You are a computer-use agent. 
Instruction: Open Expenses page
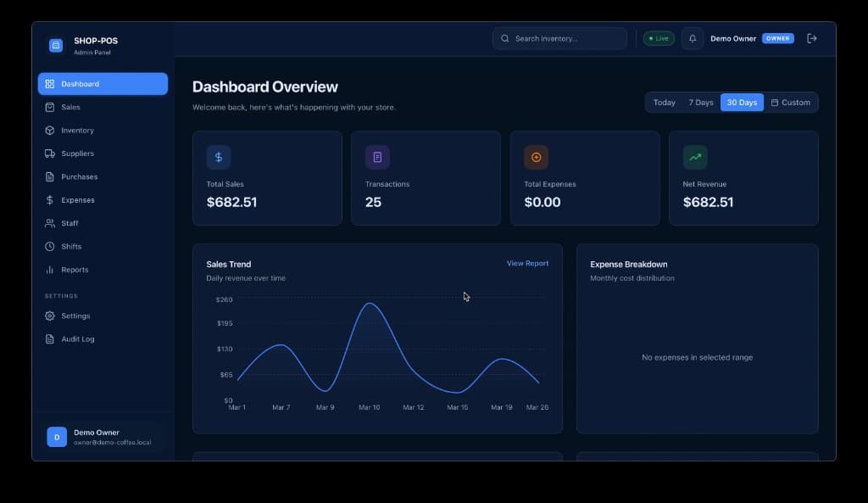(103, 200)
